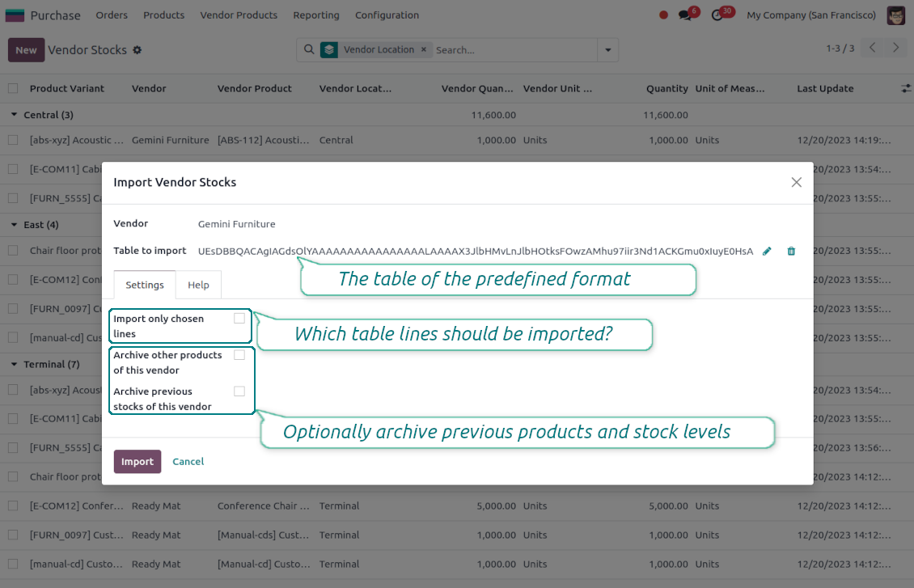Select the [manual-cd] Ready Mat row checkbox
Screen dimensions: 914x588
(x=13, y=564)
